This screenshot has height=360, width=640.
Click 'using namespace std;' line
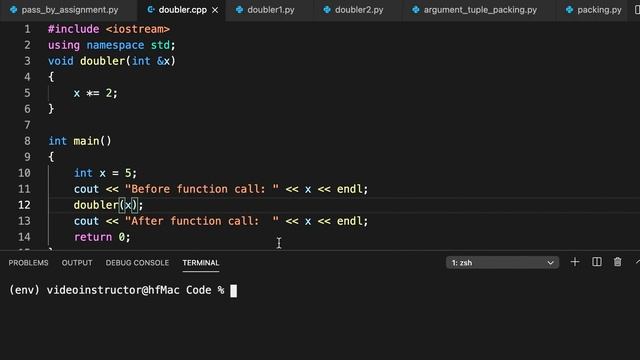[111, 45]
